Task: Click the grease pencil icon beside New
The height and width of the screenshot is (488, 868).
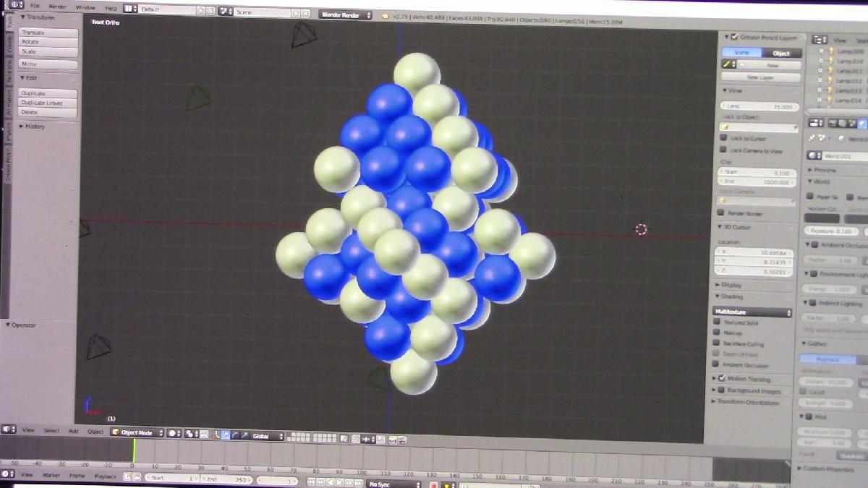Action: (x=726, y=64)
